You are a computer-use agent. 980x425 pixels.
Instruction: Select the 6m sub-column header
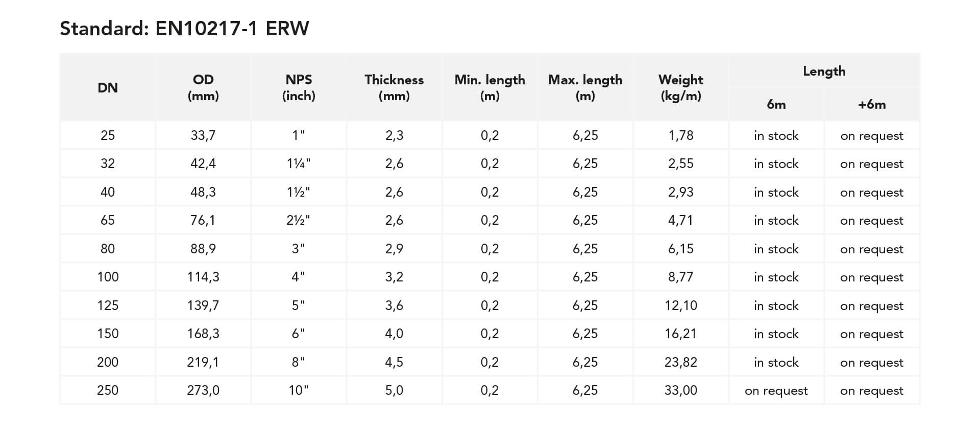coord(776,105)
